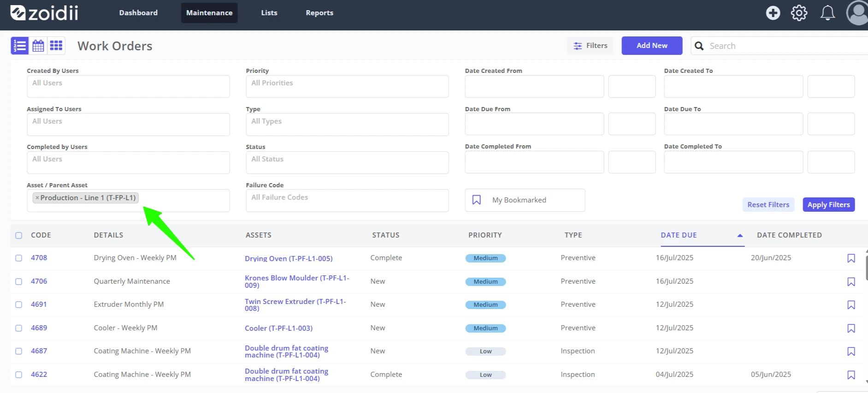
Task: Open the notifications bell
Action: point(827,13)
